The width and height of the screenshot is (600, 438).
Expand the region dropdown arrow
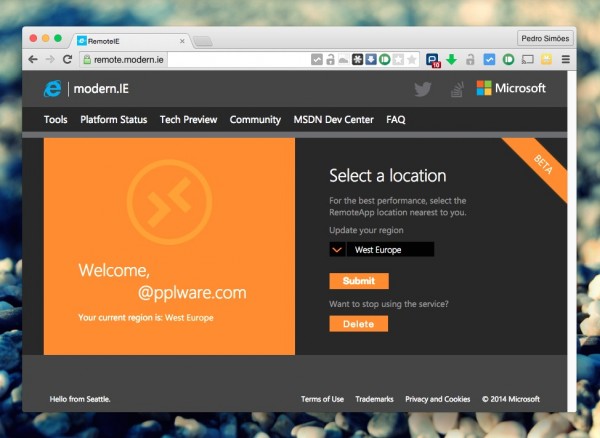click(337, 250)
